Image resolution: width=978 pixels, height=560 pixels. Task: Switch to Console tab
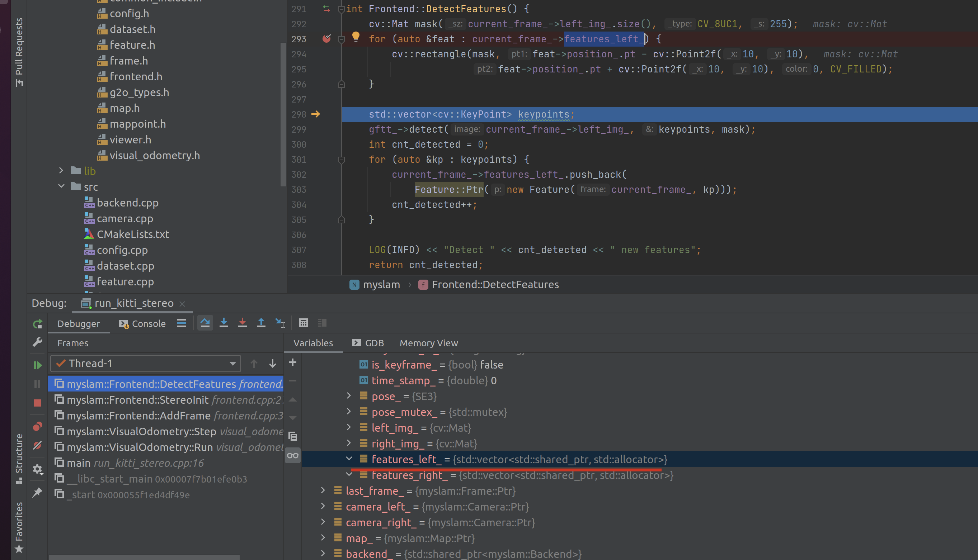pyautogui.click(x=142, y=323)
